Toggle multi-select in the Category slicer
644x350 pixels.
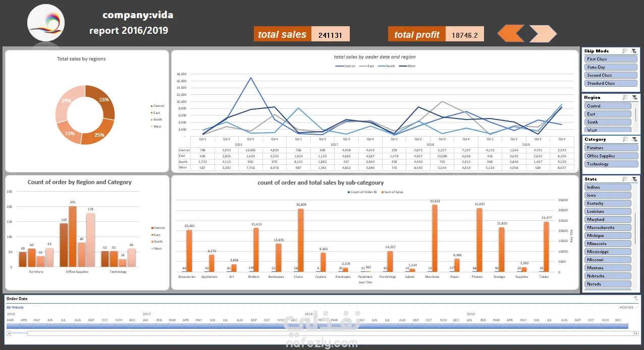click(625, 139)
